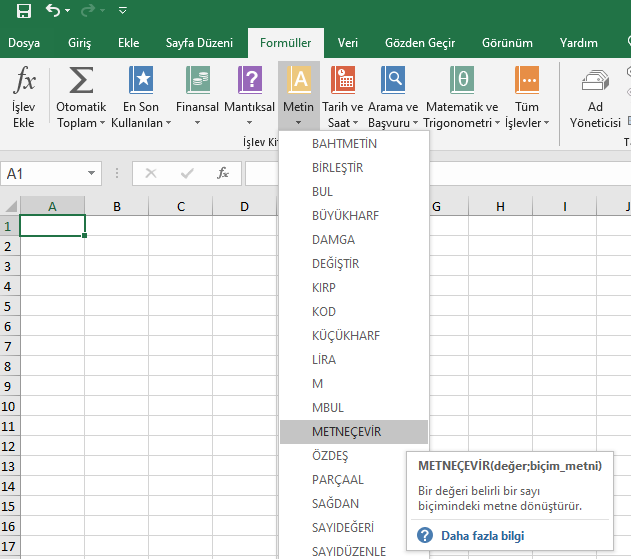Open Matematik ve Trigonometri icon
This screenshot has height=559, width=631.
point(461,81)
